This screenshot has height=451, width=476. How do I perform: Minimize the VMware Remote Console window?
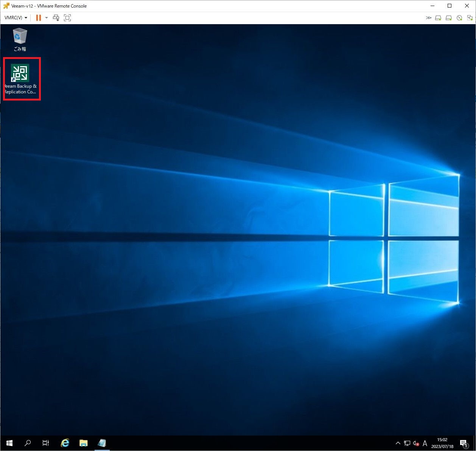pyautogui.click(x=432, y=6)
